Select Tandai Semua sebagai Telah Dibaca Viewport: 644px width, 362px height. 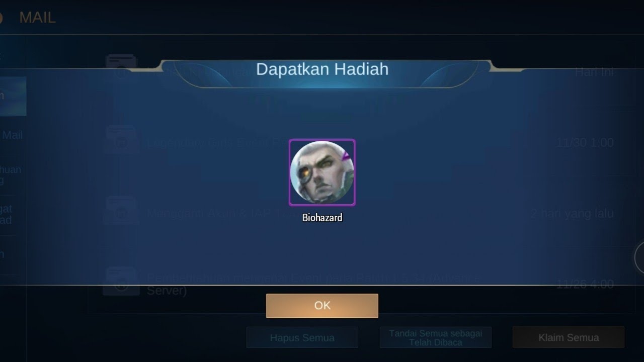click(x=435, y=337)
